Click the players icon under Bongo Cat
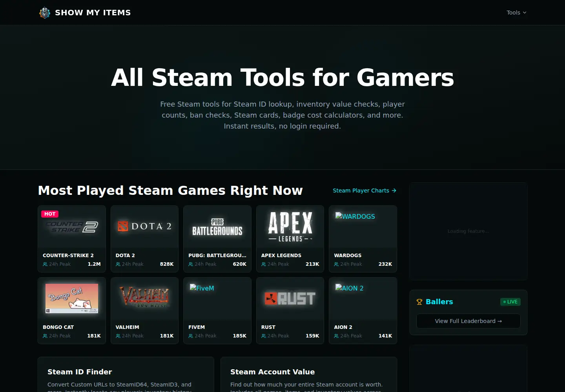The height and width of the screenshot is (392, 565). (45, 336)
